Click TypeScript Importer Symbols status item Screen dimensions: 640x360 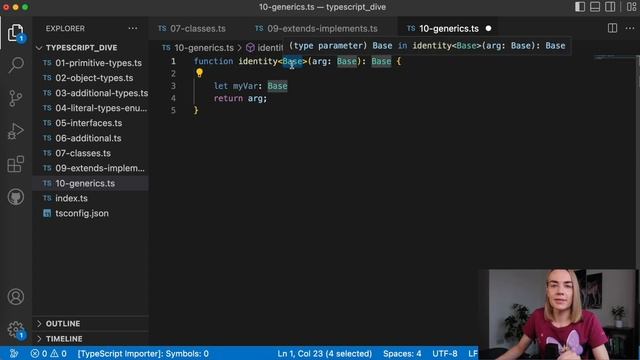click(x=143, y=353)
